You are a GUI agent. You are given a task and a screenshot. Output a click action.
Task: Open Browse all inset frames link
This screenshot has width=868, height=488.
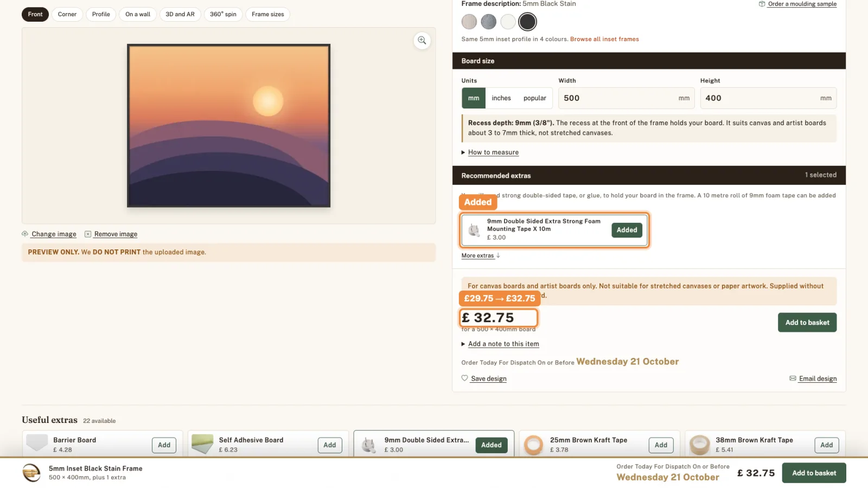pos(604,39)
